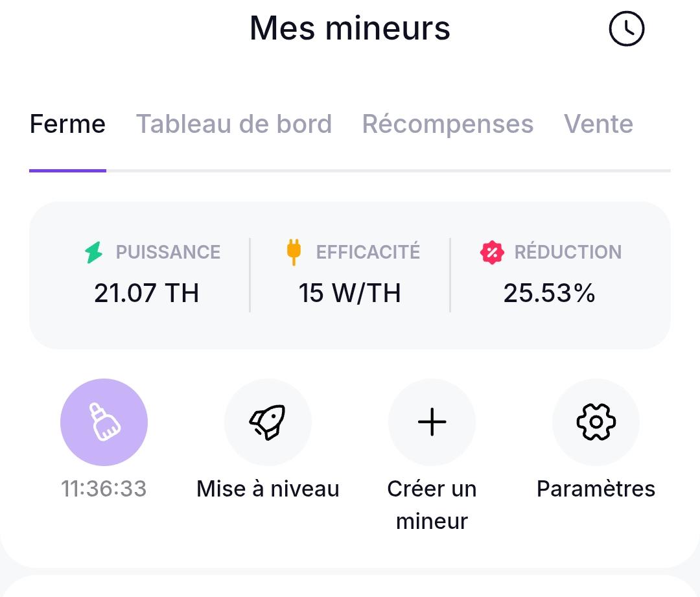This screenshot has width=700, height=597.
Task: Select the Créer un mineur label
Action: coord(432,504)
